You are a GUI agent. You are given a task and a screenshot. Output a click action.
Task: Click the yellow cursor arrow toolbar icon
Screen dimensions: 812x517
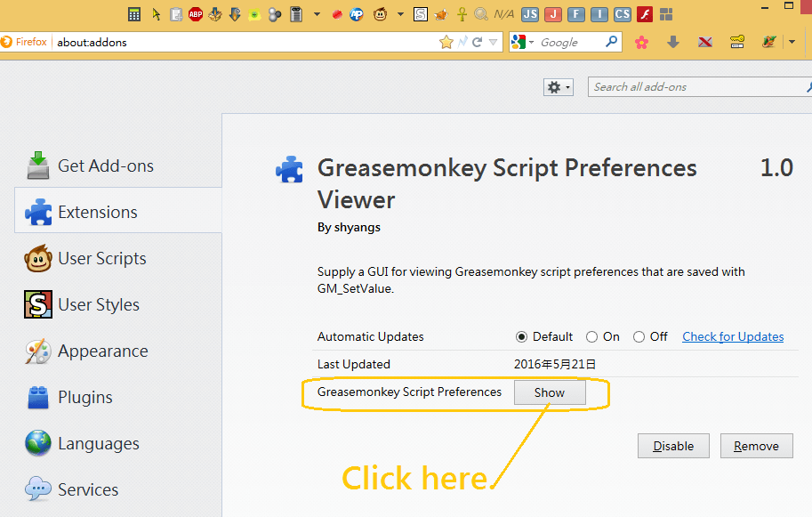[156, 14]
